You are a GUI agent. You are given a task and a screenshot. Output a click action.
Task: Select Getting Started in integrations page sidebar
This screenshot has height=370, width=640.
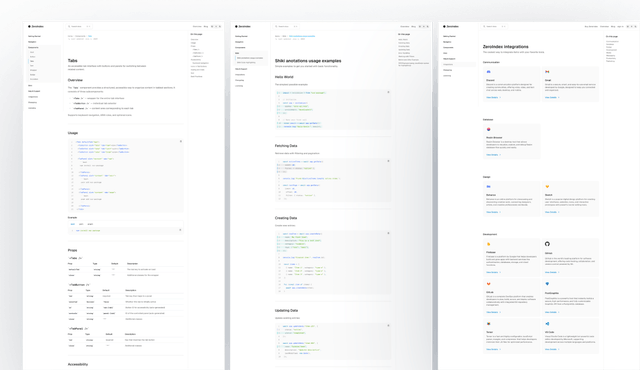[x=449, y=36]
